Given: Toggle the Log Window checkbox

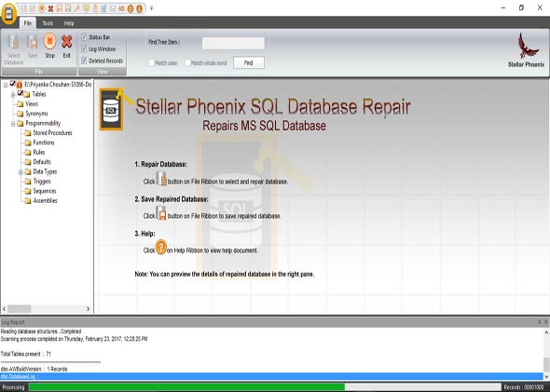Looking at the screenshot, I should [84, 48].
